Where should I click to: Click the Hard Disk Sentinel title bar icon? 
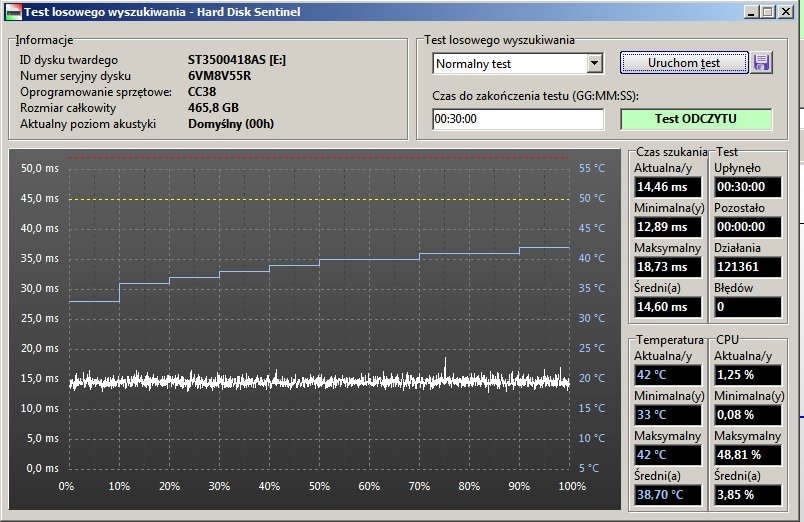(x=12, y=12)
